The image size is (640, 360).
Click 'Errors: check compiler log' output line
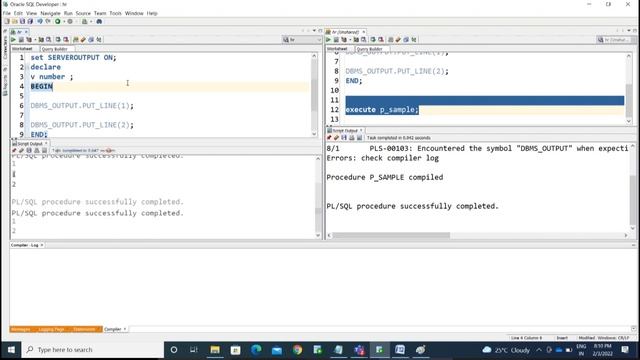point(382,158)
